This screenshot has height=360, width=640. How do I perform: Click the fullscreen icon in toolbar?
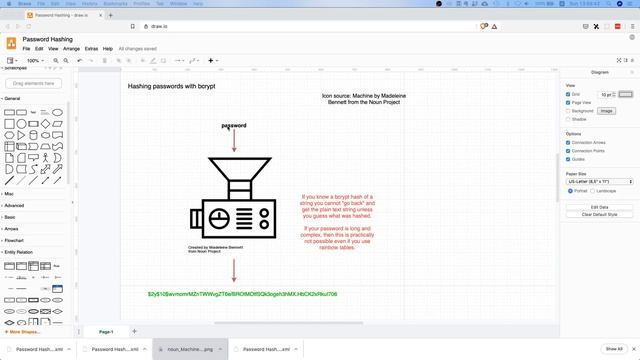pyautogui.click(x=619, y=60)
